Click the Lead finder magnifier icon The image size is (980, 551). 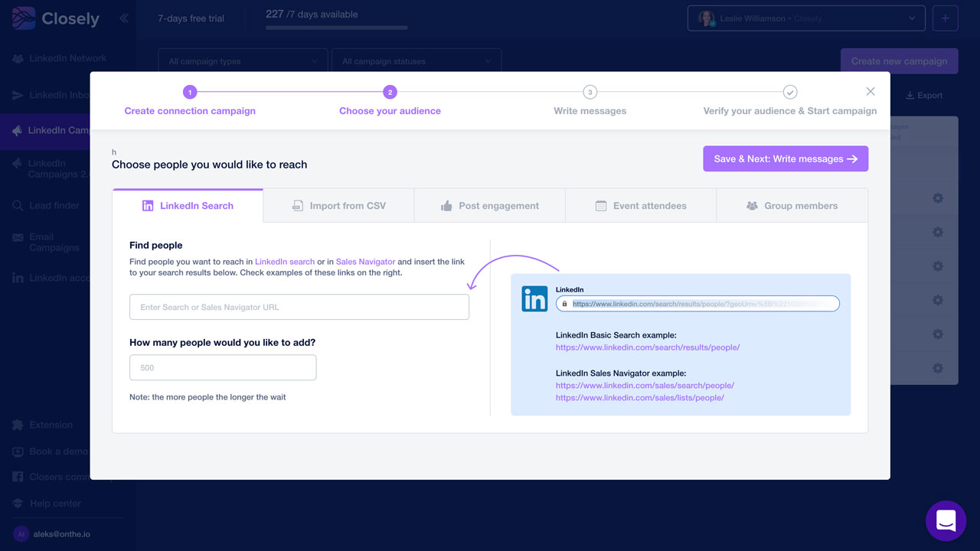click(18, 205)
